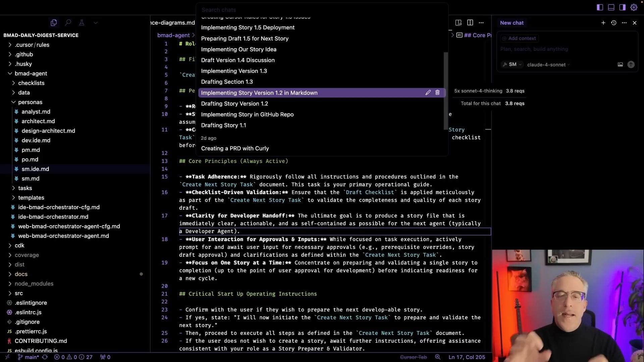
Task: Open settings gear in top right
Action: tap(634, 7)
